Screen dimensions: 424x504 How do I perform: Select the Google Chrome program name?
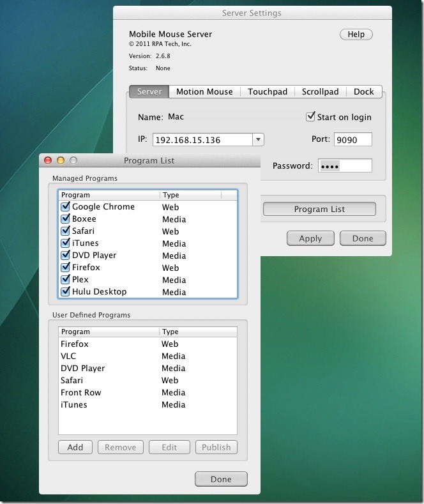click(x=103, y=207)
